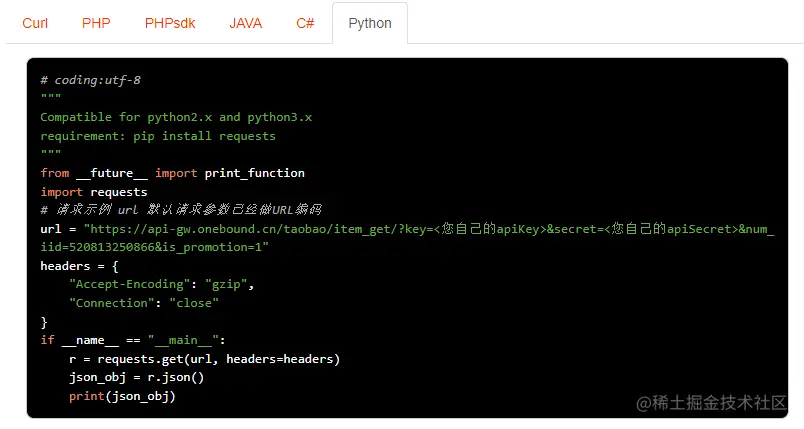
Task: Click the print(json_obj) statement
Action: [122, 396]
